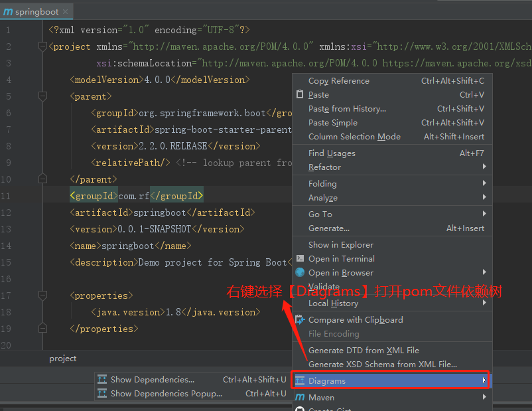Image resolution: width=532 pixels, height=411 pixels.
Task: Open the Refactor submenu
Action: click(392, 167)
